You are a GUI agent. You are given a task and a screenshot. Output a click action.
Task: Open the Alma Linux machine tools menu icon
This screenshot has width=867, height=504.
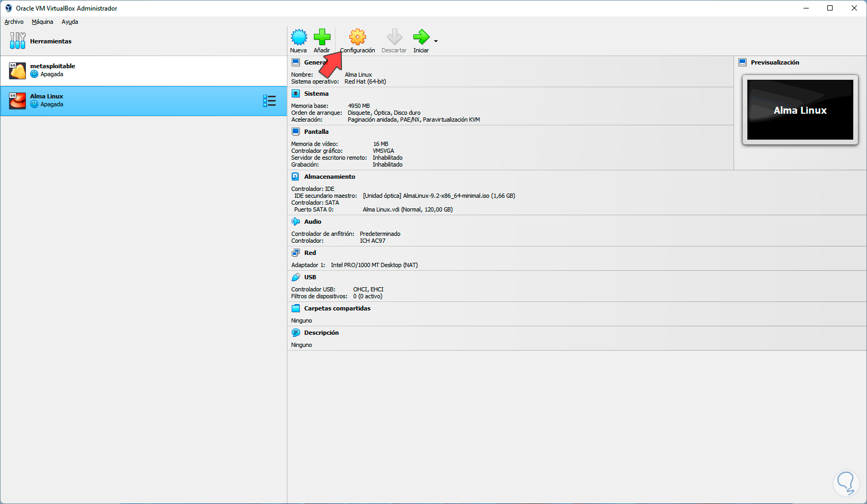(x=269, y=100)
